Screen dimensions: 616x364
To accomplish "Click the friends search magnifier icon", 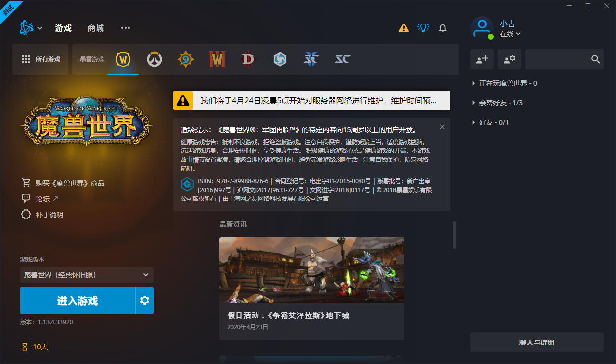I will point(596,59).
